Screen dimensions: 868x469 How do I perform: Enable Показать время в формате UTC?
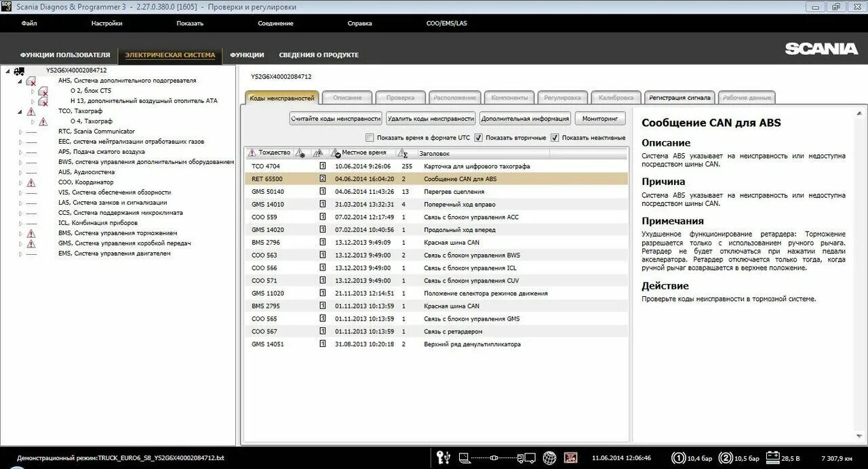click(x=370, y=138)
